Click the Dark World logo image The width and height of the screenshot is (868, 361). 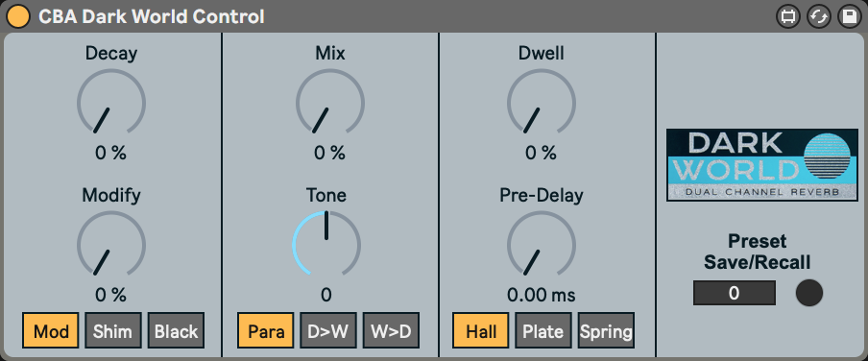[762, 164]
